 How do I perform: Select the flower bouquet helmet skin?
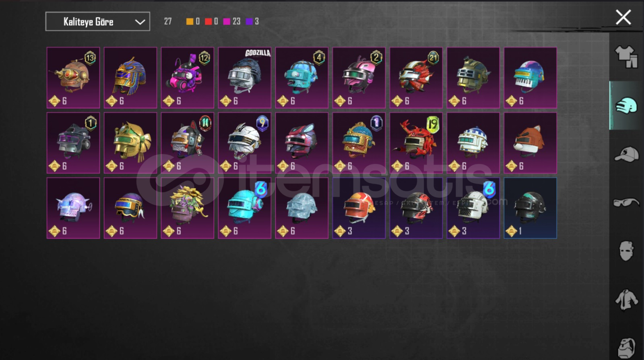point(188,208)
